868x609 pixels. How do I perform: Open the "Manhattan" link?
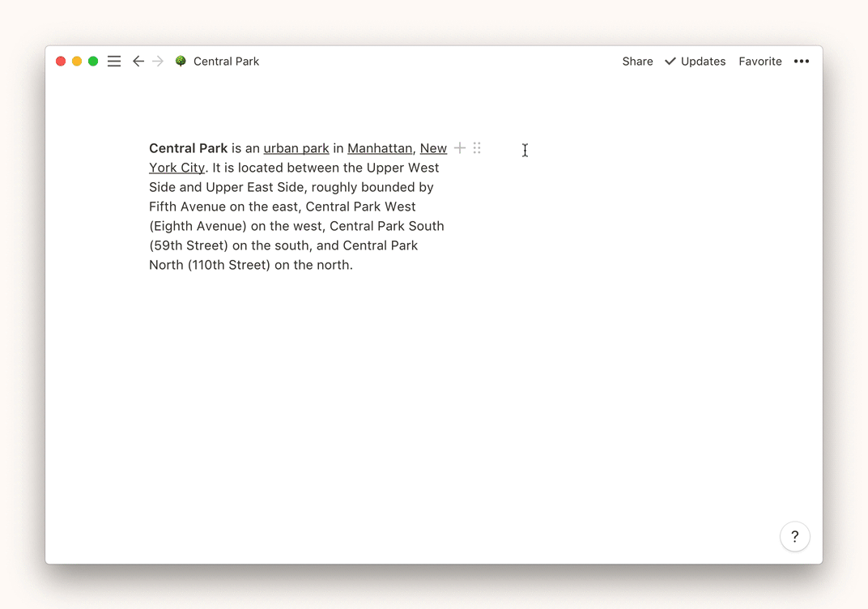click(380, 148)
